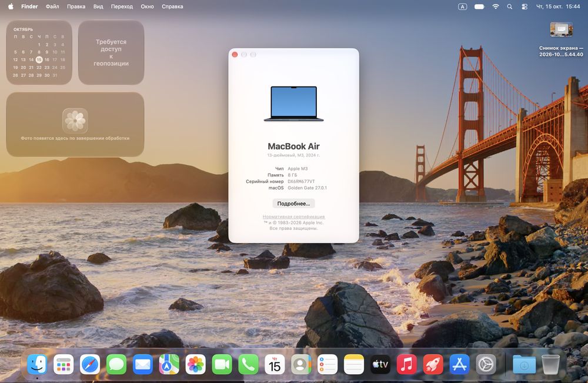Open Launchpad in the Dock
This screenshot has width=588, height=383.
pyautogui.click(x=64, y=364)
